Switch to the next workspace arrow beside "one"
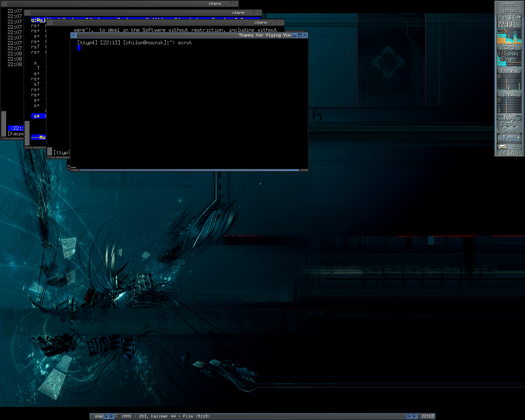Image resolution: width=525 pixels, height=420 pixels. click(111, 416)
